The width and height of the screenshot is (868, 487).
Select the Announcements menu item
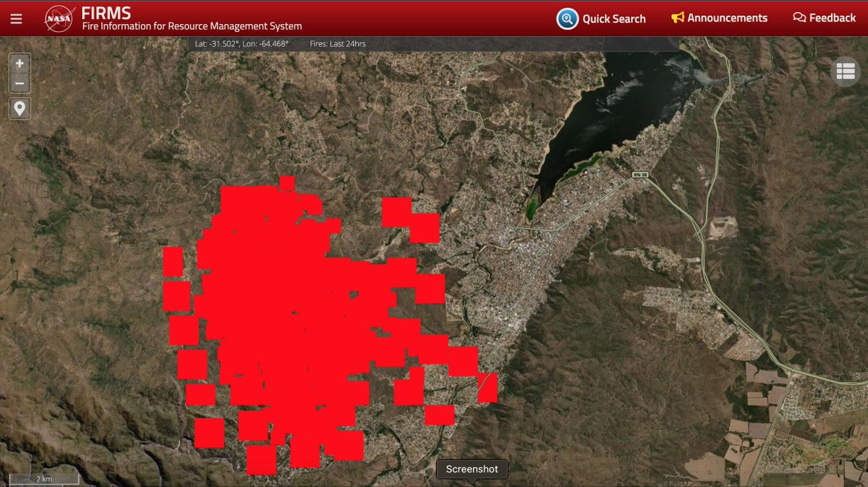coord(726,17)
